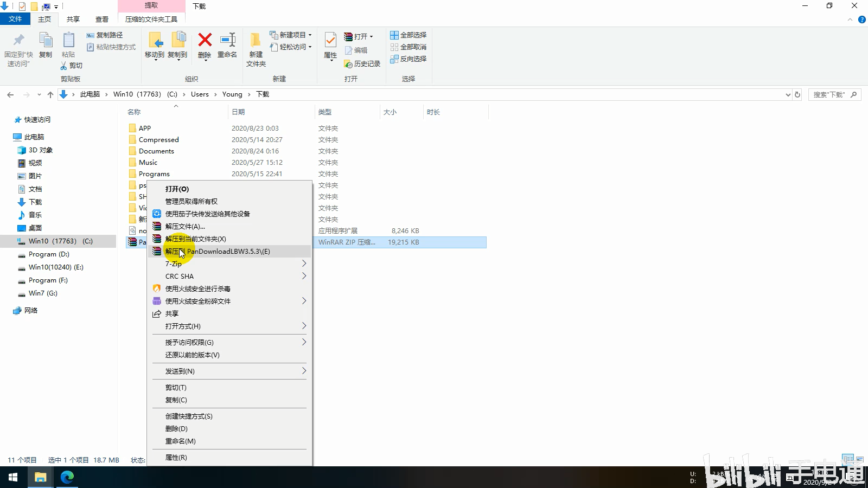Click the Back navigation arrow
Viewport: 868px width, 488px height.
coord(10,94)
